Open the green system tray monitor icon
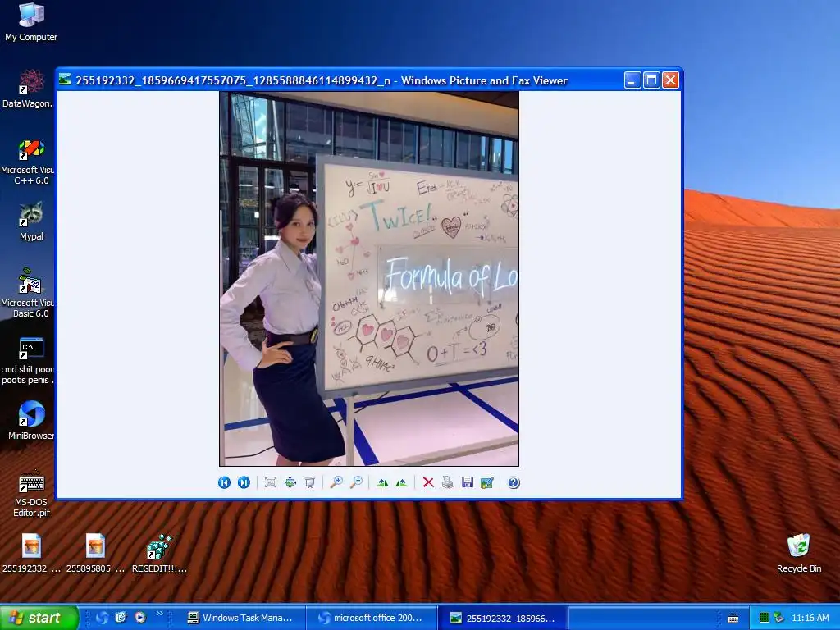Viewport: 840px width, 630px height. tap(765, 618)
